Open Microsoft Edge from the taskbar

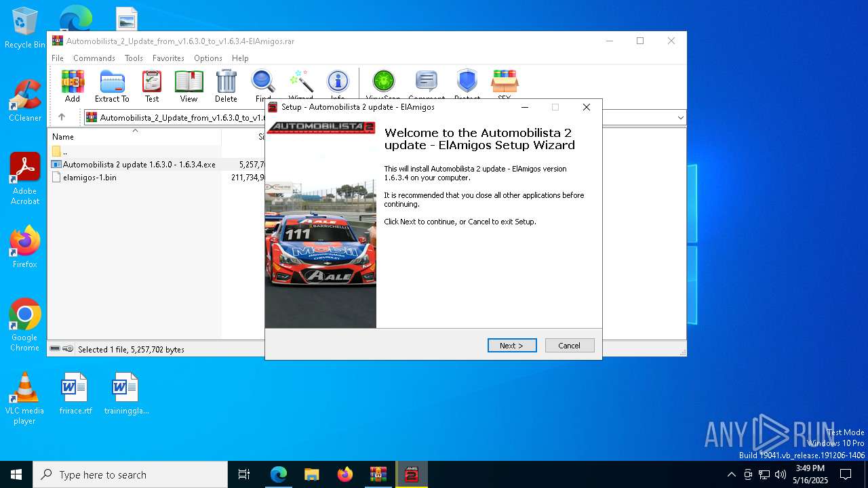click(x=279, y=474)
